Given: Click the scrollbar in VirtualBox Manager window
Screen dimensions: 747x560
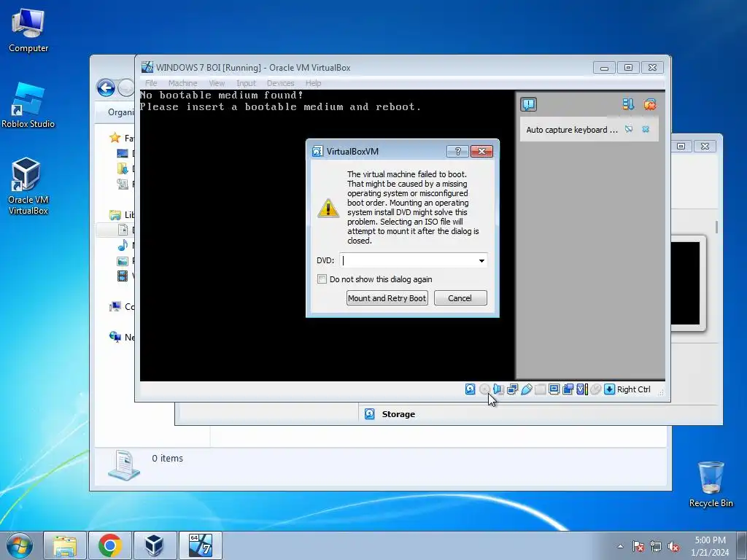Looking at the screenshot, I should pyautogui.click(x=716, y=227).
